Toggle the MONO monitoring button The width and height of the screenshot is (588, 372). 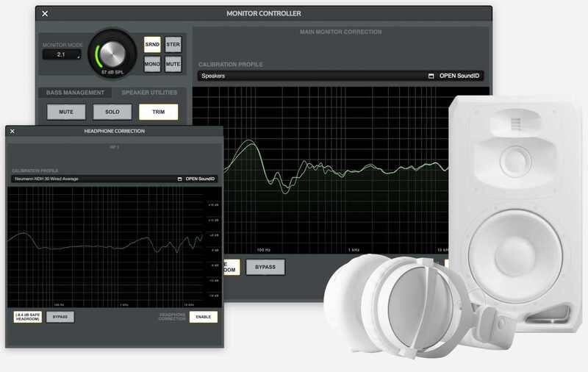[152, 64]
